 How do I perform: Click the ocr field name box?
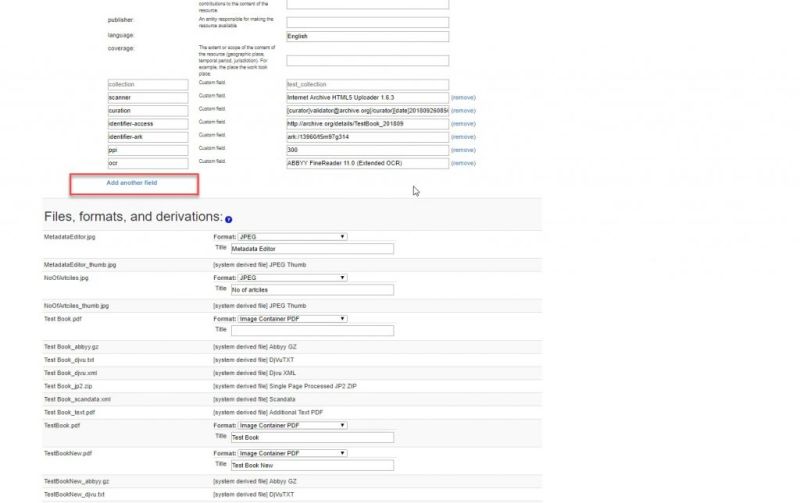(x=148, y=163)
